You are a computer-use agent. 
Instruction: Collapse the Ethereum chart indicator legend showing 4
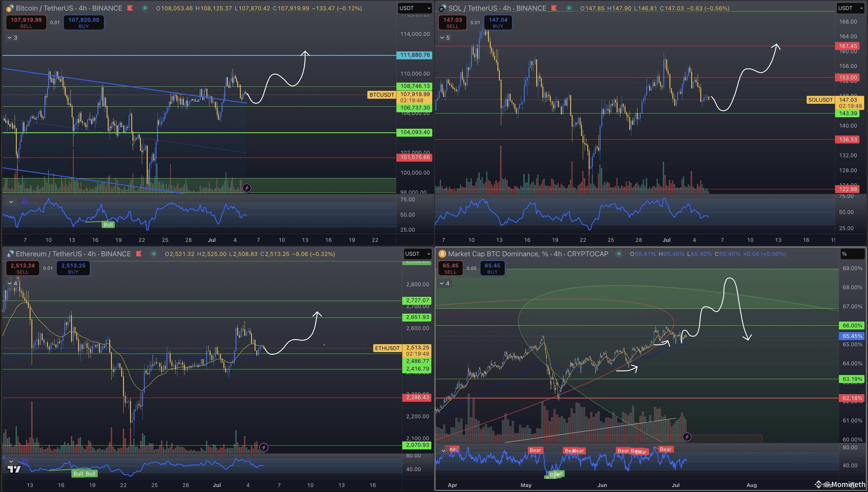tap(12, 283)
